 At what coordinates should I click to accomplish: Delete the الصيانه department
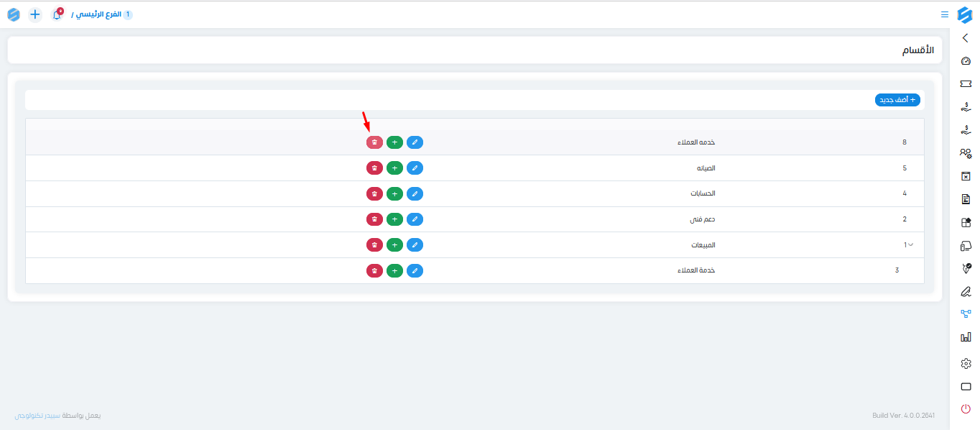pyautogui.click(x=374, y=168)
